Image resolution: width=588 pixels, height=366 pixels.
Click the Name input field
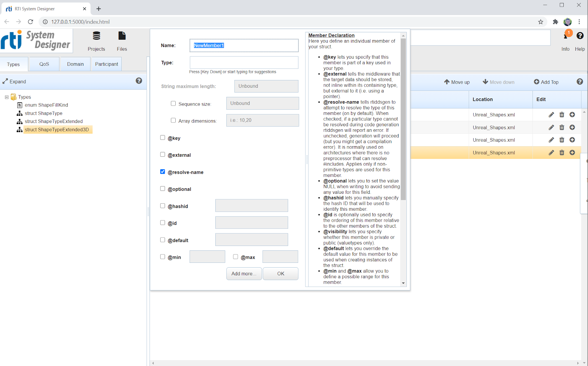[x=244, y=46]
